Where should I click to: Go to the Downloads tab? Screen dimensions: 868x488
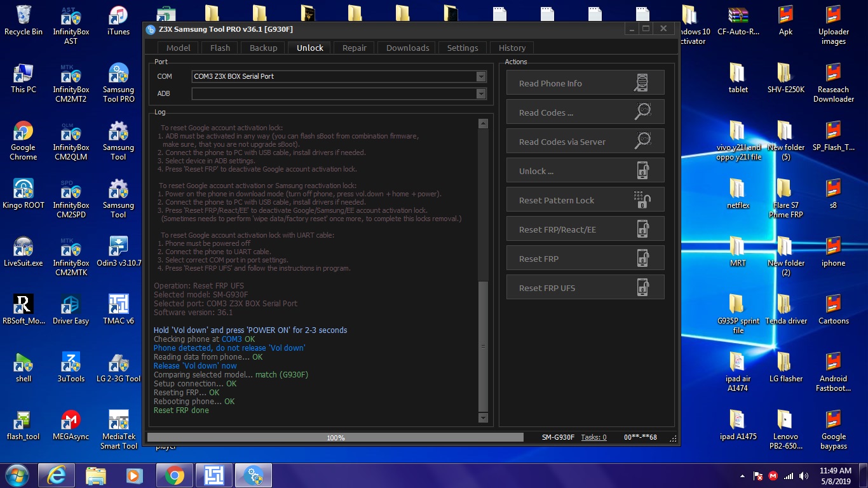pos(407,48)
